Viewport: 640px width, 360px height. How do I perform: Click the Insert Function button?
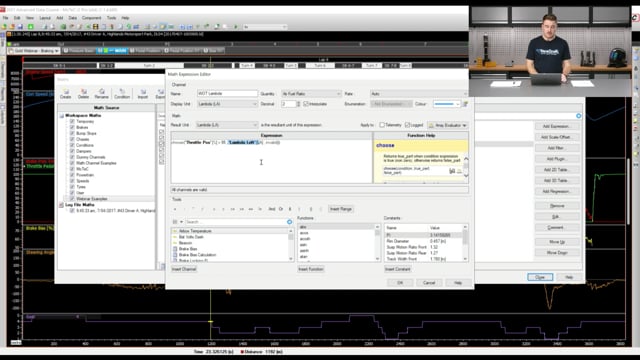click(311, 269)
